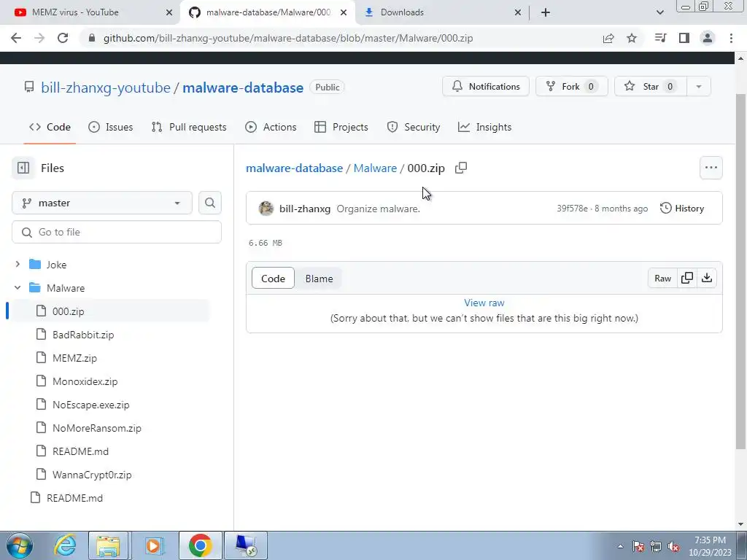Open Windows Start button
The height and width of the screenshot is (560, 747).
pyautogui.click(x=19, y=545)
